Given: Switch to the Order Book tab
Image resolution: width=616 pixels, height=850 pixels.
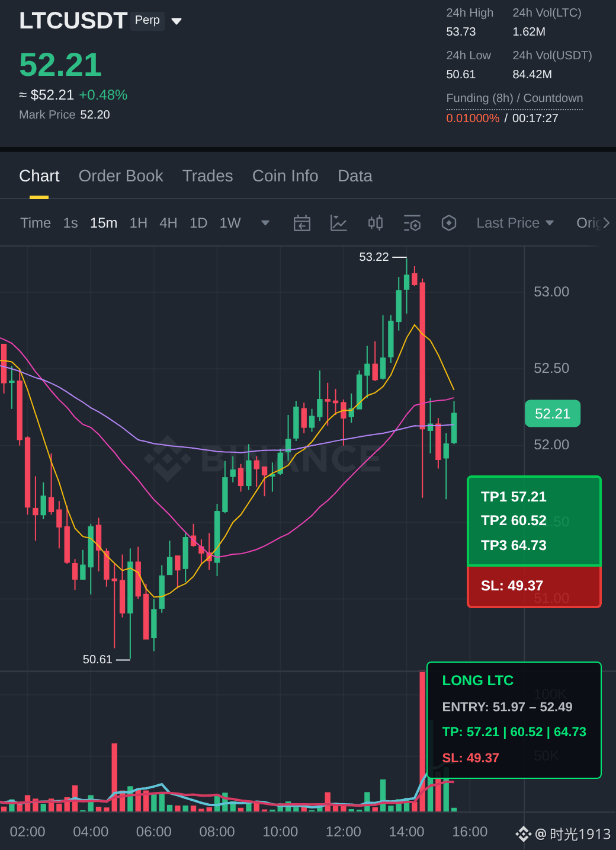Looking at the screenshot, I should 121,176.
